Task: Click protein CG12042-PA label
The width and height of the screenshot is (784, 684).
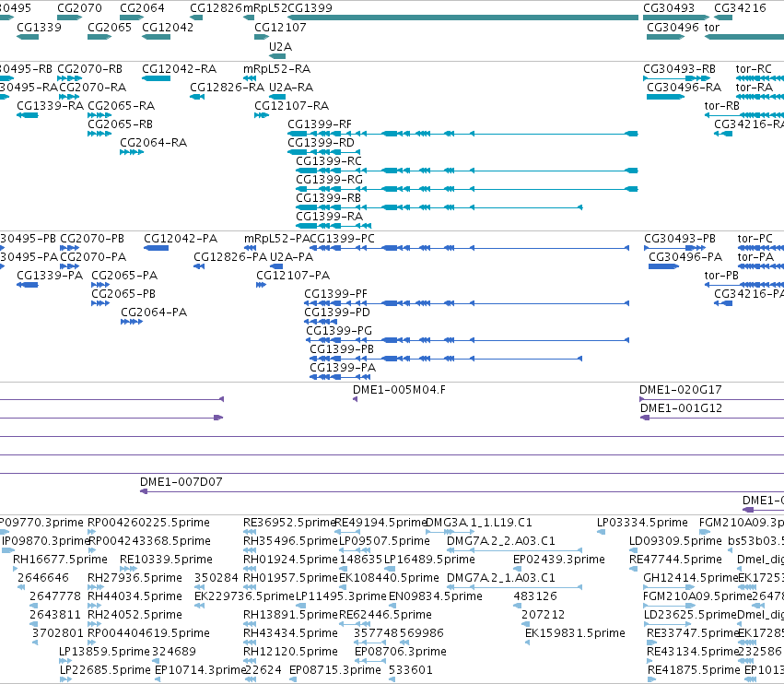Action: (181, 239)
